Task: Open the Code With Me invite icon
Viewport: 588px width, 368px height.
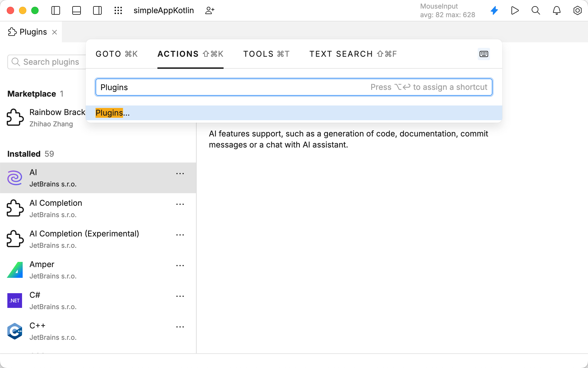Action: [x=210, y=10]
